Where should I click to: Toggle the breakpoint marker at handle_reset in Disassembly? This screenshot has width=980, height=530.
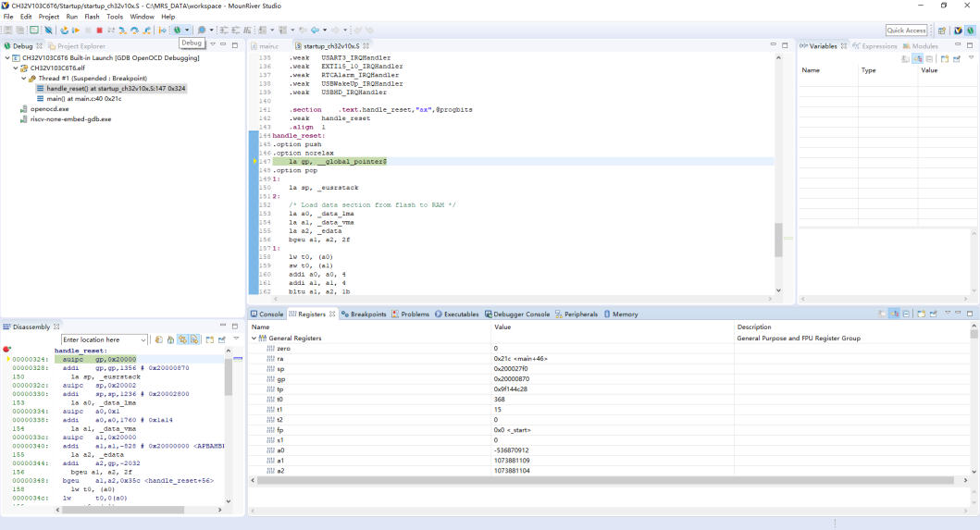[6, 350]
